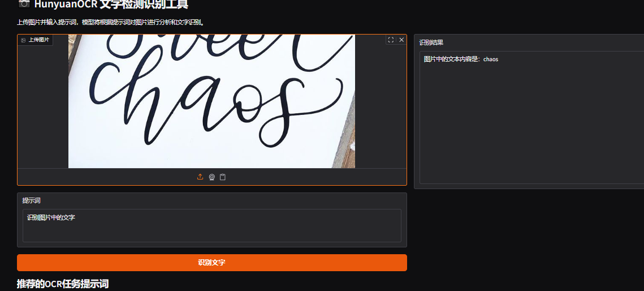This screenshot has height=291, width=644.
Task: Remove the uploaded image with X icon
Action: tap(401, 40)
